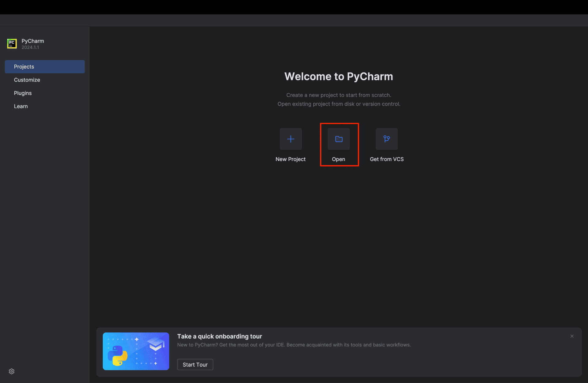Go to the Plugins tab
The height and width of the screenshot is (383, 588).
point(23,93)
